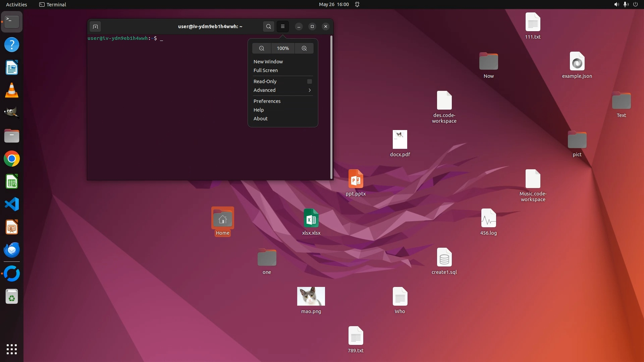Click the zoom in magnifier icon

coord(304,48)
